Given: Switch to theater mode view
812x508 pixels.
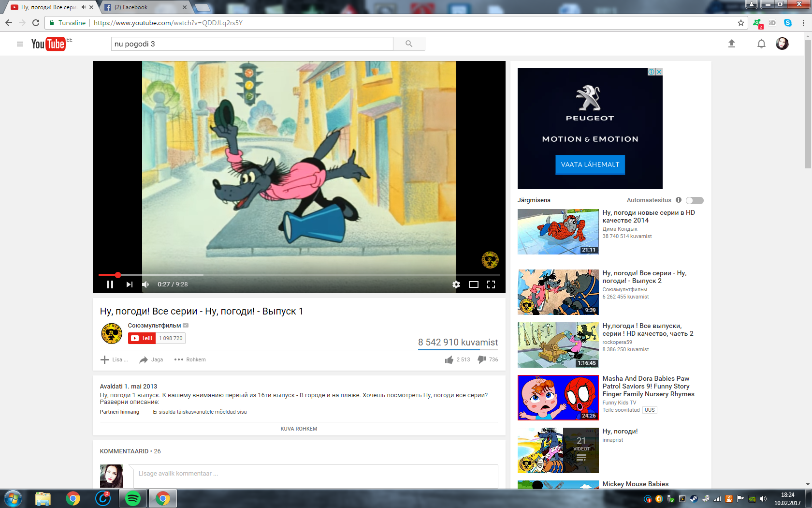Looking at the screenshot, I should tap(474, 284).
